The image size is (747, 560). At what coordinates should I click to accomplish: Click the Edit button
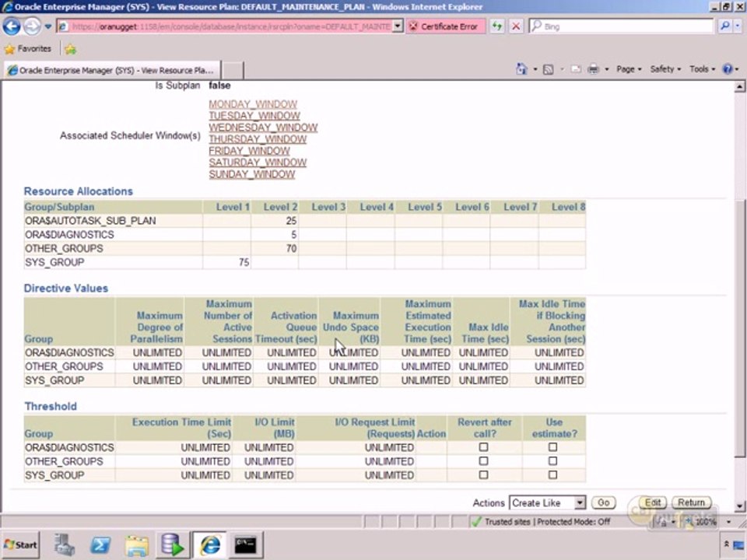click(x=652, y=503)
